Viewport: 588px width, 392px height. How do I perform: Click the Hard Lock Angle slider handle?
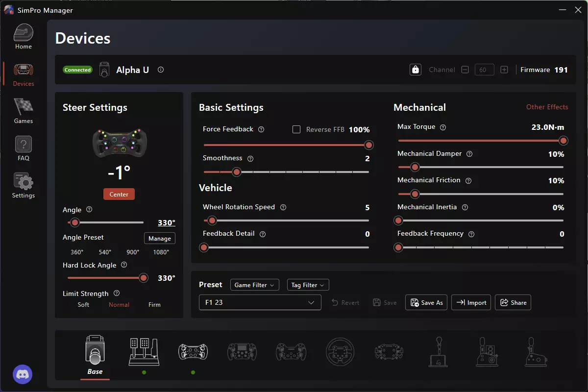click(x=144, y=278)
